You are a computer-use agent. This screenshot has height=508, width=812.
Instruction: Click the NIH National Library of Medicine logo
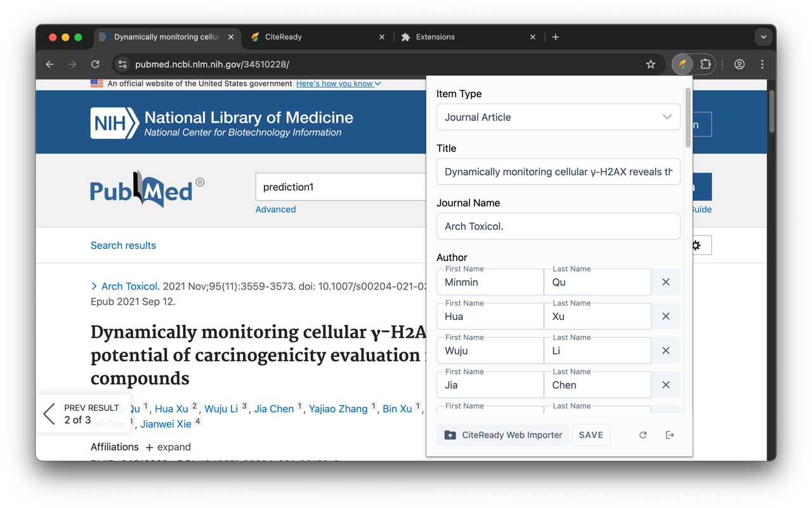pyautogui.click(x=222, y=123)
